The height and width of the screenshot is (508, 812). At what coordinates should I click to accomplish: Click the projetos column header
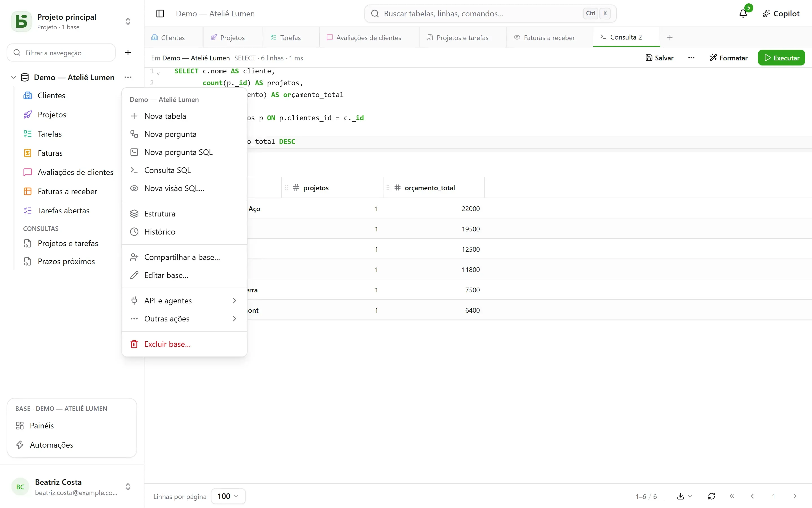(332, 187)
